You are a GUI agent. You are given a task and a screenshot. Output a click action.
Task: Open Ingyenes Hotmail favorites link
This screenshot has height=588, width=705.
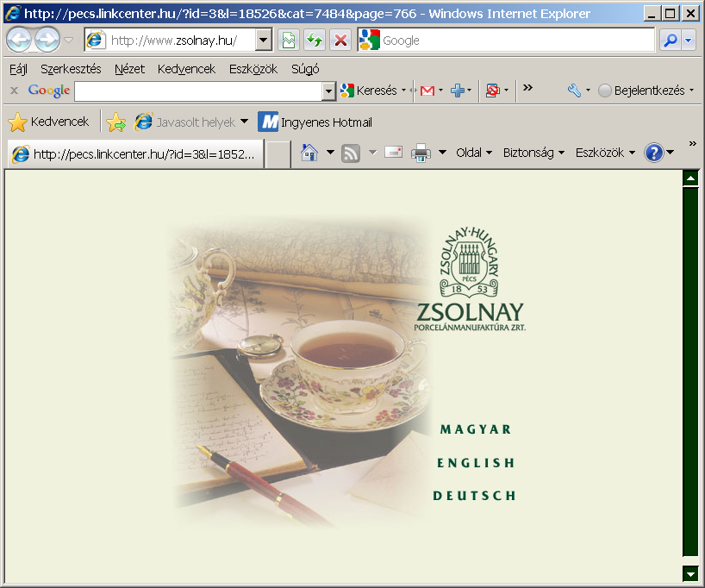(315, 122)
